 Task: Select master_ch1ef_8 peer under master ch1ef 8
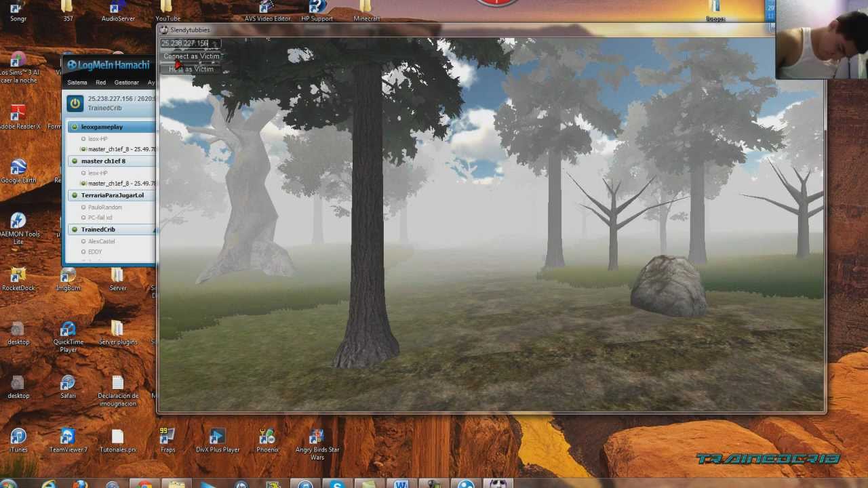[x=117, y=184]
